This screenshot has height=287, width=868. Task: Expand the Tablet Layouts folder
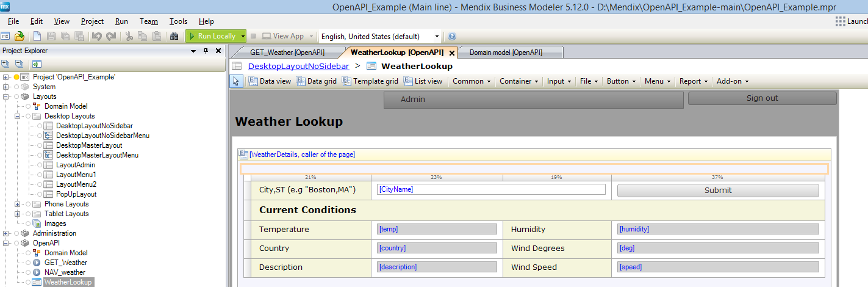(18, 214)
